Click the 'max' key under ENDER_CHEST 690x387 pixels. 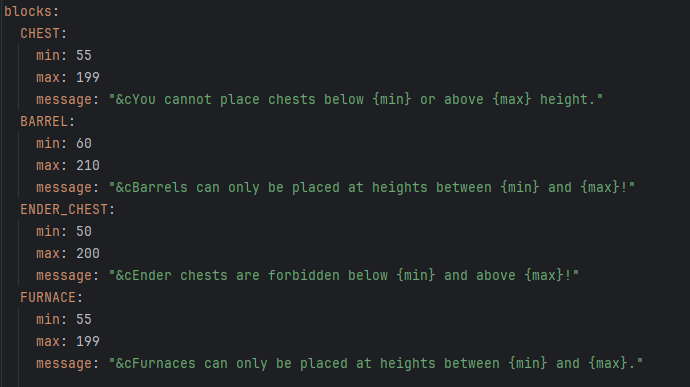pyautogui.click(x=48, y=254)
